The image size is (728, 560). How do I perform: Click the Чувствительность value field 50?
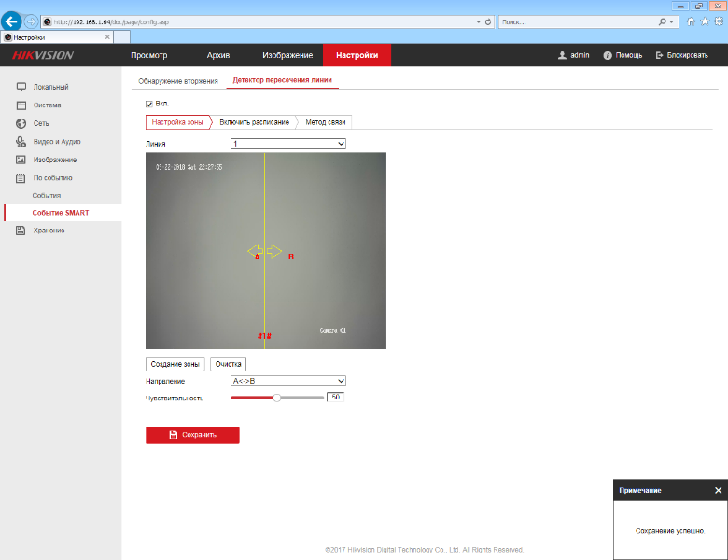[336, 397]
